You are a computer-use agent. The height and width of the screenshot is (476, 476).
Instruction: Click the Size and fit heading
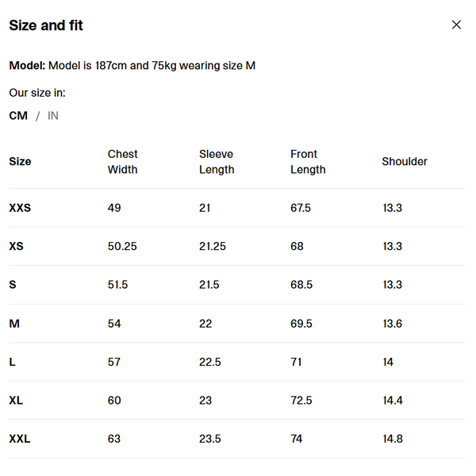pyautogui.click(x=46, y=25)
